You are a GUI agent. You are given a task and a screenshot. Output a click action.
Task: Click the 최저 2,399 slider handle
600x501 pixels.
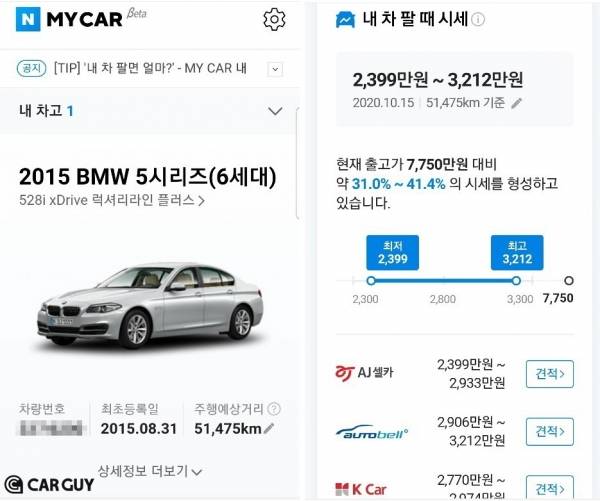pyautogui.click(x=370, y=281)
